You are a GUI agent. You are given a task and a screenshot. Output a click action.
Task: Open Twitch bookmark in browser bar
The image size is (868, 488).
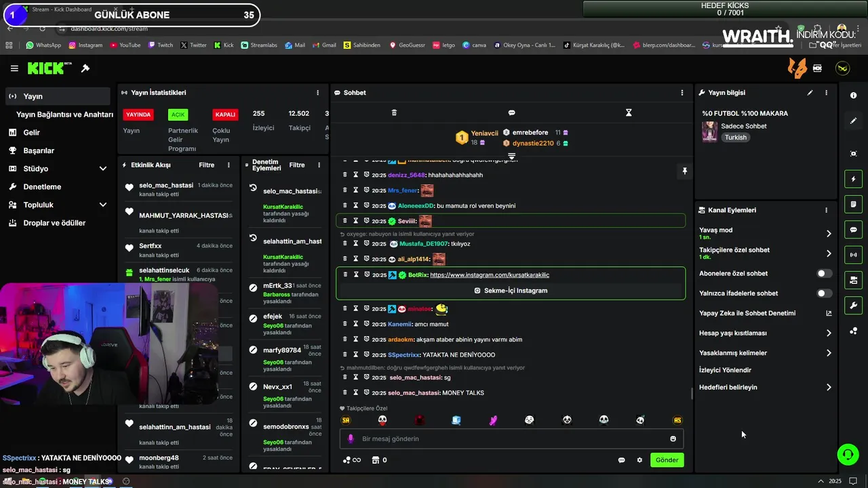point(160,45)
